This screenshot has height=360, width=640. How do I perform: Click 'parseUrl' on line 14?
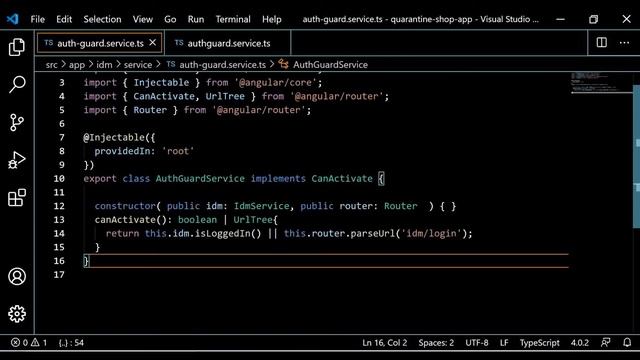click(x=372, y=233)
